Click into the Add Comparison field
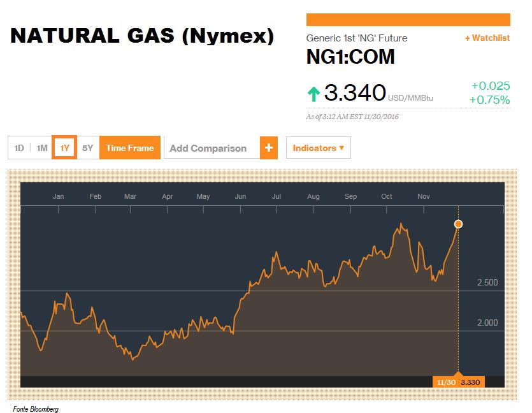The image size is (532, 413). pyautogui.click(x=212, y=148)
